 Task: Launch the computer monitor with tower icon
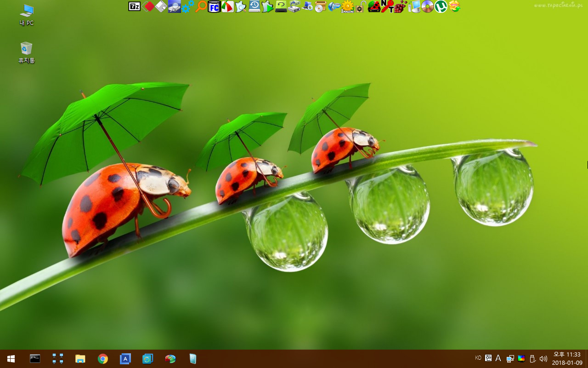[x=414, y=6]
